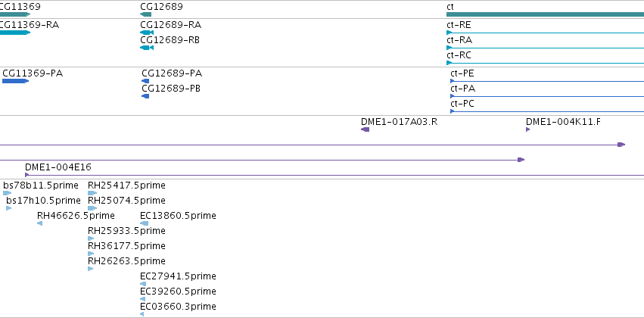Select the DME1-017A03.R clone arrow
Viewport: 644px width, 318px height.
tap(365, 129)
